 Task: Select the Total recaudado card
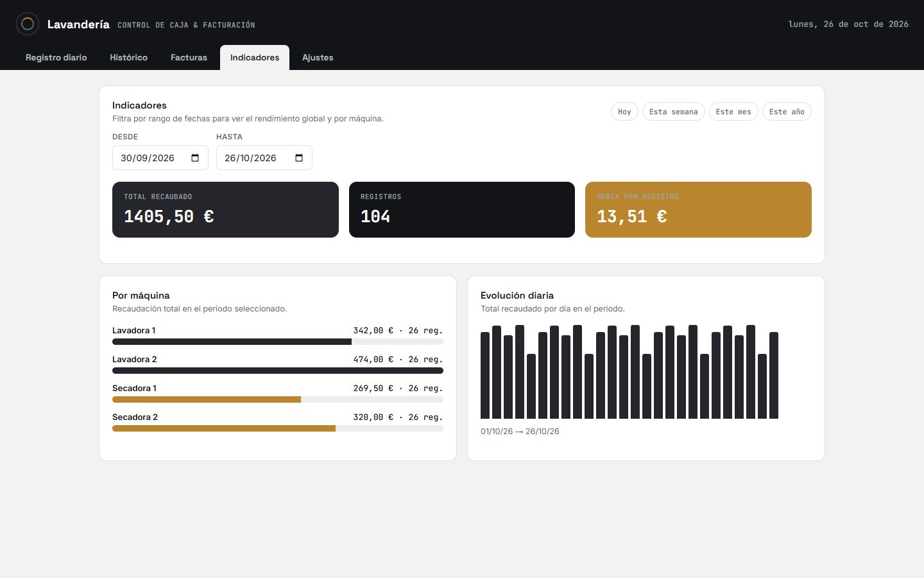tap(225, 210)
